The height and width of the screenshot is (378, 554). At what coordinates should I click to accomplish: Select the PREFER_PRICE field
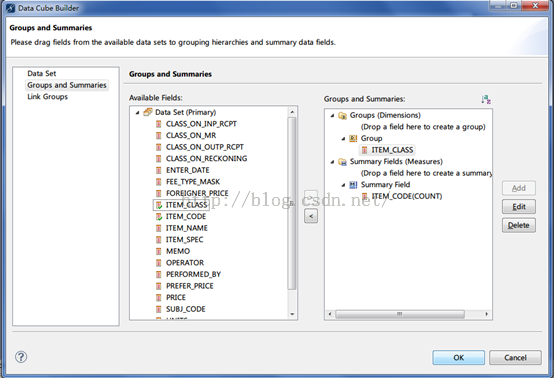tap(189, 286)
